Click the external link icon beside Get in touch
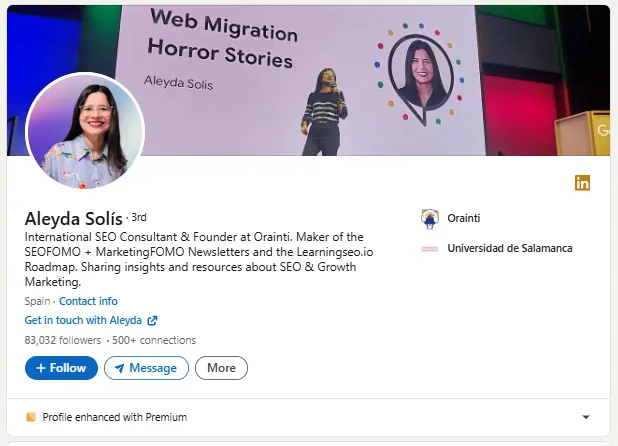 pos(152,321)
